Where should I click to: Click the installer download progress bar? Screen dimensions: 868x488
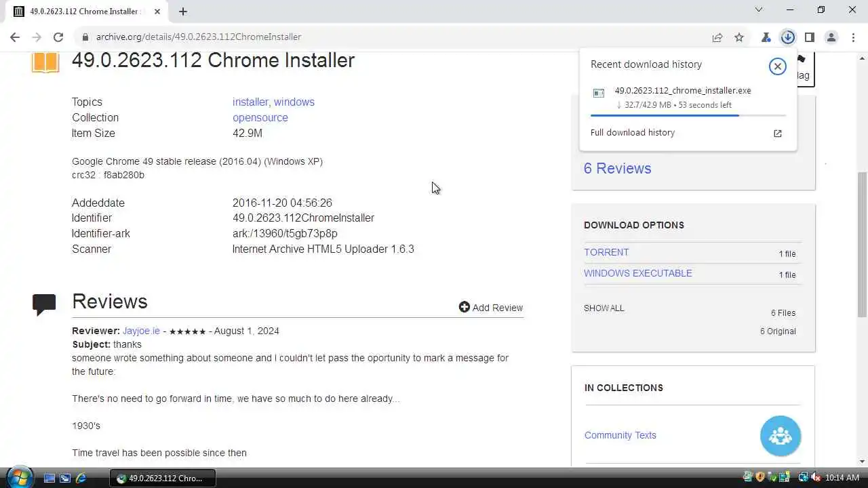[688, 115]
